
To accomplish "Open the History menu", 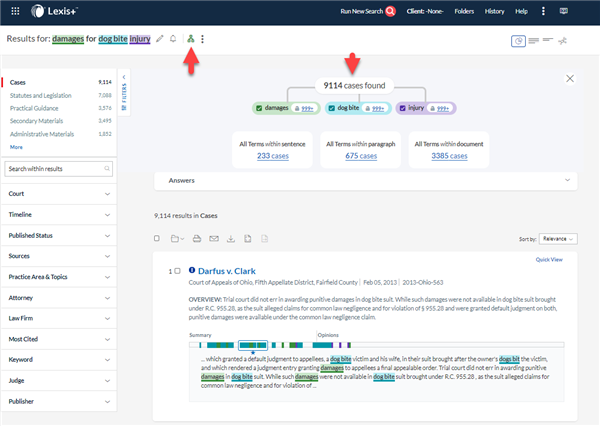I will [x=494, y=11].
